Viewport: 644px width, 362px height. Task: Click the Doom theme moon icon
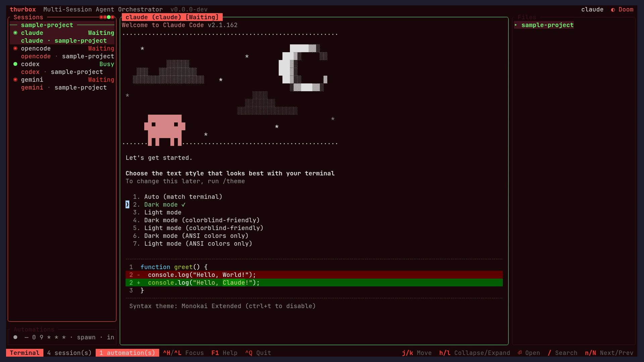613,10
